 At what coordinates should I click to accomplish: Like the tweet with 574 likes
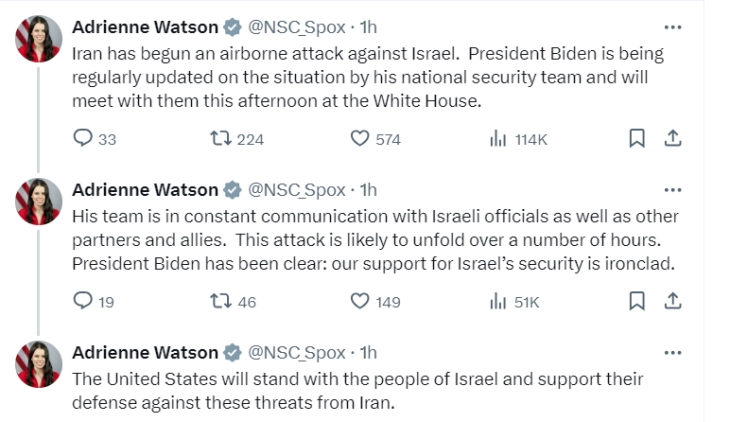(x=361, y=139)
